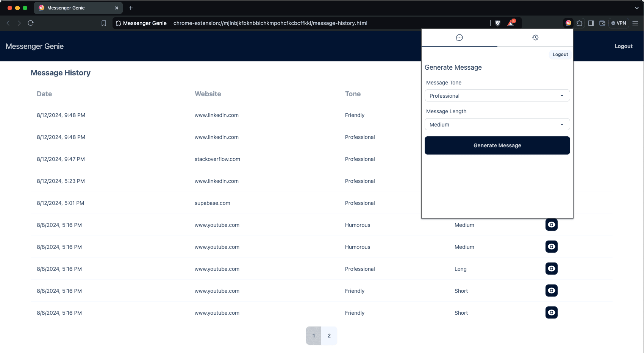Open Brave Shields lion icon
The image size is (644, 353).
(x=498, y=23)
